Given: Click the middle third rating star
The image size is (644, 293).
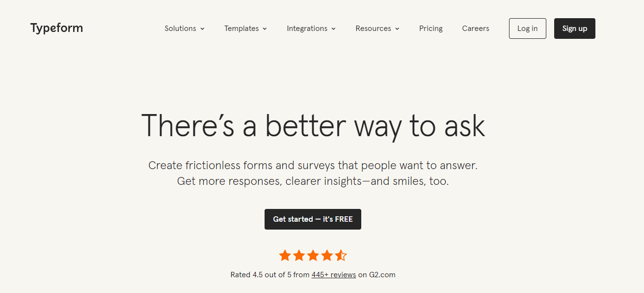Looking at the screenshot, I should pos(313,255).
